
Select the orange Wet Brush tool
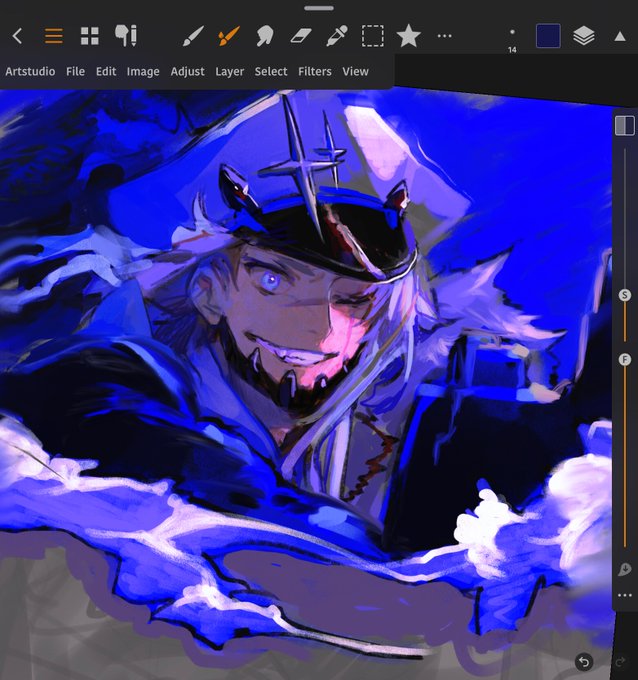pos(229,36)
